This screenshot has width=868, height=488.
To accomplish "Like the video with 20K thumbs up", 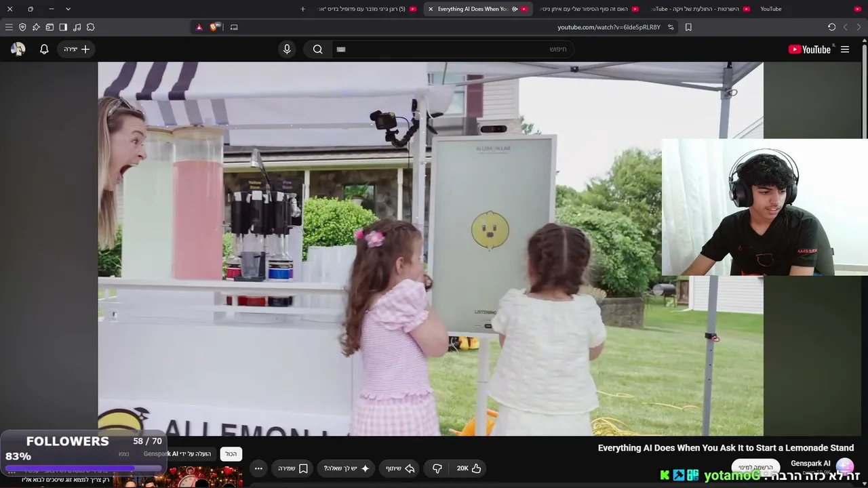I will tap(469, 468).
